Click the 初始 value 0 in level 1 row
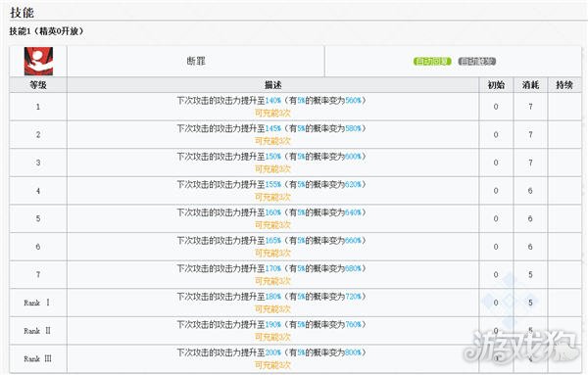Screen dimensions: 588x375 pos(496,107)
